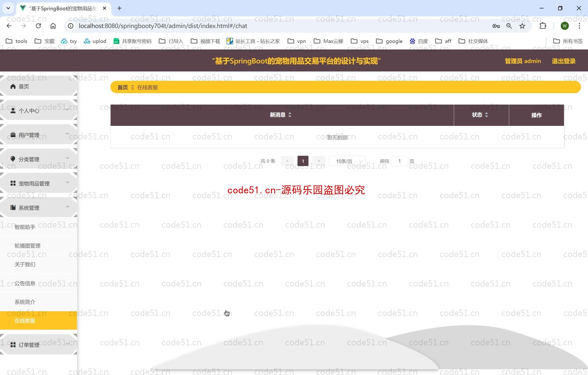Open the 社交媒体 bookmark folder

(x=473, y=41)
